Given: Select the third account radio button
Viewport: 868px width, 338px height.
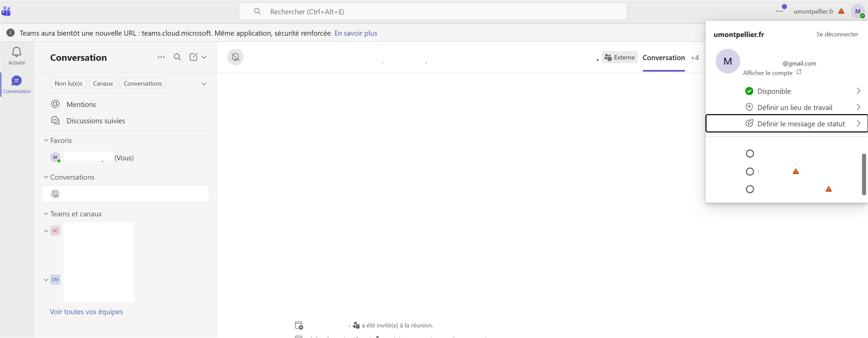Looking at the screenshot, I should pyautogui.click(x=750, y=189).
